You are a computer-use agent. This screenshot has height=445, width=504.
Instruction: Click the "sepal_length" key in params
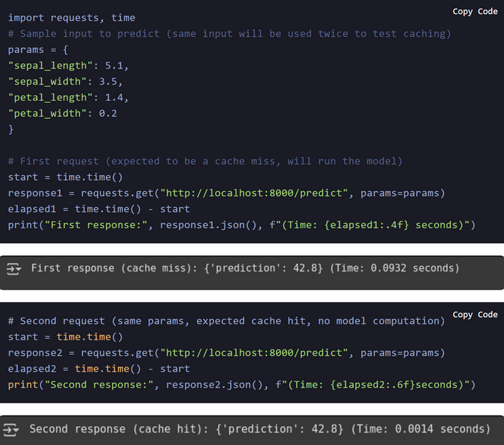click(x=45, y=65)
